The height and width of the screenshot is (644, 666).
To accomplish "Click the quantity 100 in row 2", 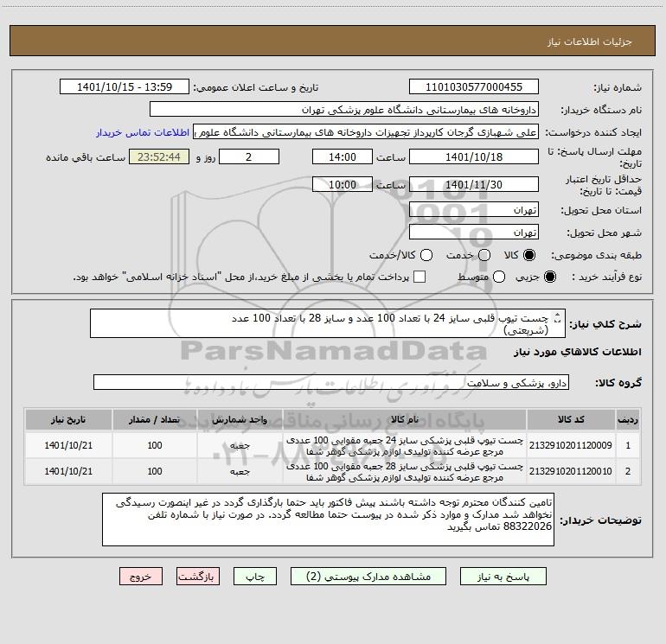I will click(155, 471).
